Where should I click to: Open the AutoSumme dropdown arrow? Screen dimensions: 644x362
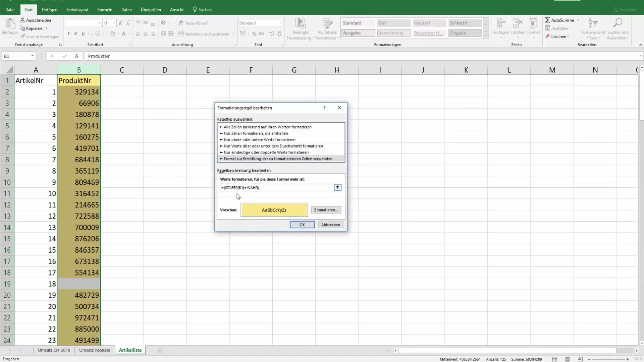(578, 20)
